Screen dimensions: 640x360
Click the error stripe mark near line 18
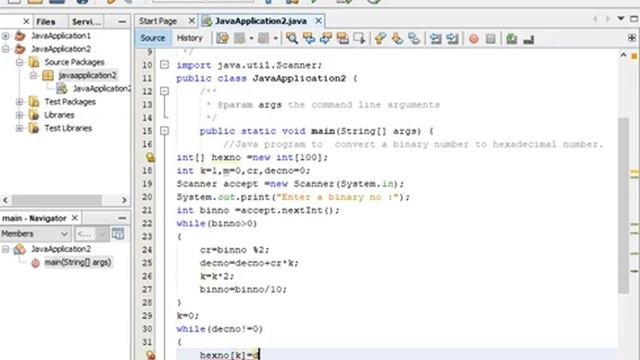coord(634,172)
